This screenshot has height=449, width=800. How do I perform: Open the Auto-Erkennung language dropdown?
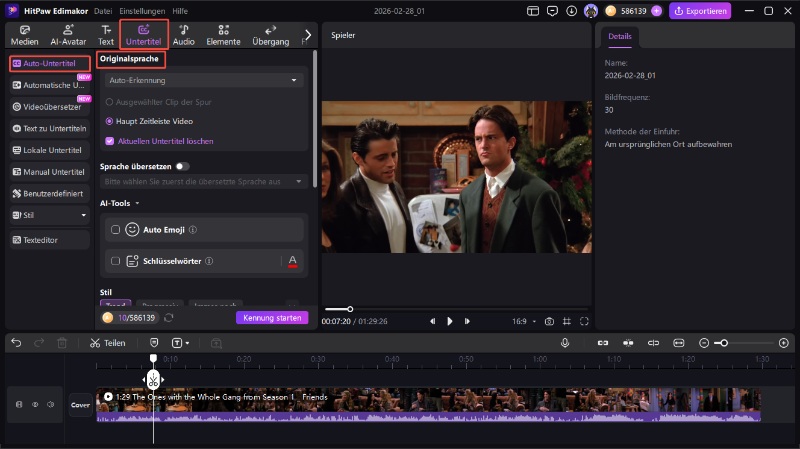point(205,80)
